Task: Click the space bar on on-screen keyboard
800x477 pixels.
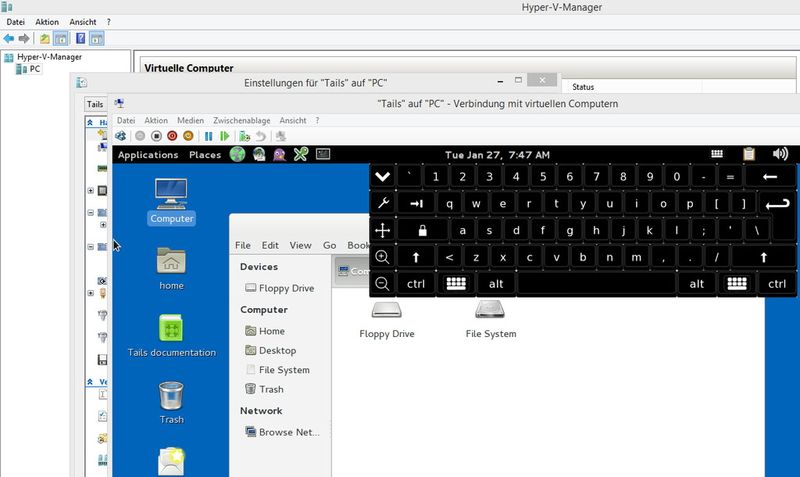Action: point(596,284)
